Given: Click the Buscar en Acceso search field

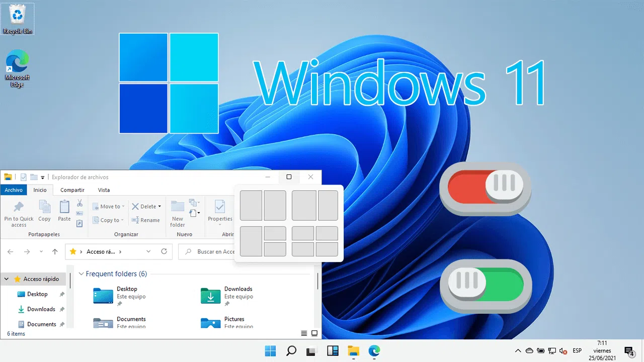Looking at the screenshot, I should tap(207, 251).
